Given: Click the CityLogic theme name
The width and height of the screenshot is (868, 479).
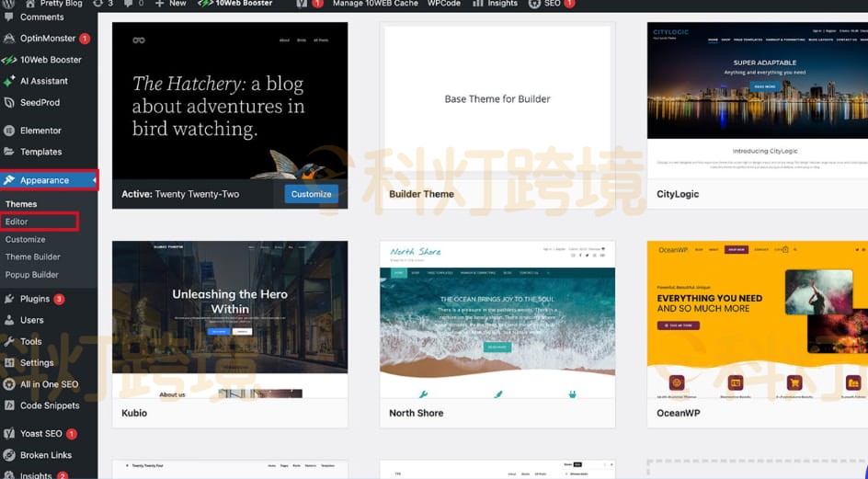Looking at the screenshot, I should (678, 194).
